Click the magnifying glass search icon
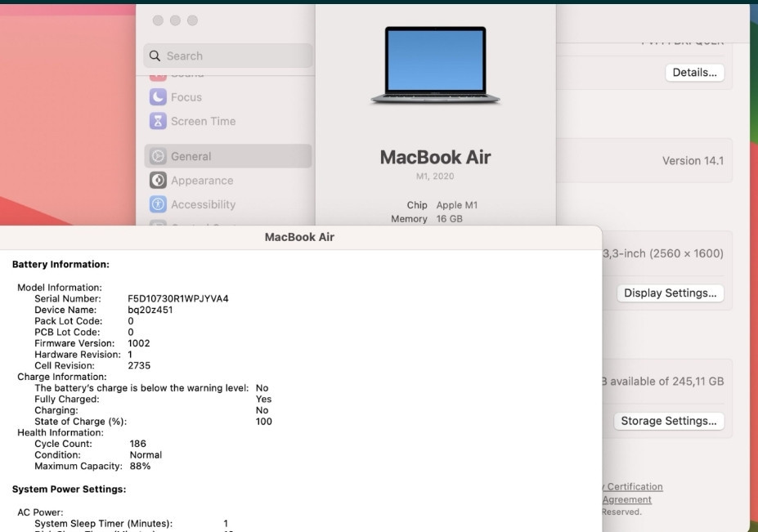This screenshot has height=532, width=758. (155, 56)
